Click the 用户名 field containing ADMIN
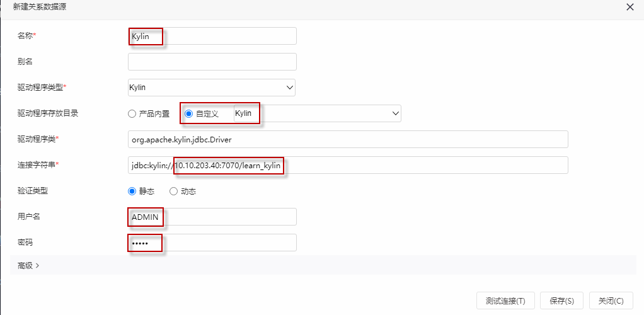This screenshot has width=644, height=315. [212, 217]
